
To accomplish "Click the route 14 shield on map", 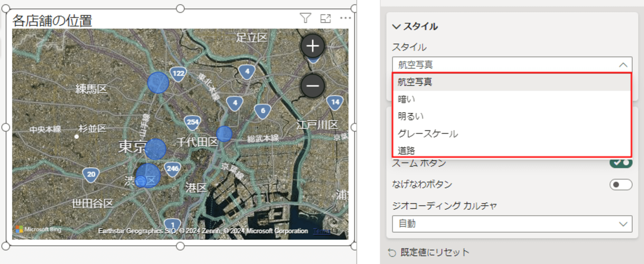I will [335, 103].
